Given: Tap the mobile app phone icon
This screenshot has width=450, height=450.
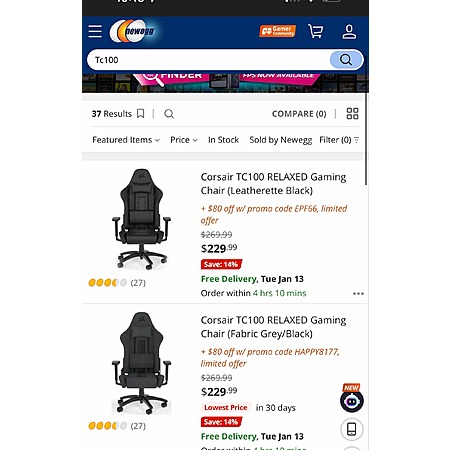Looking at the screenshot, I should [352, 429].
